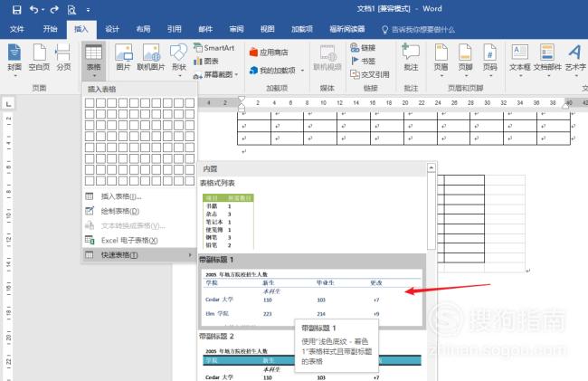This screenshot has width=588, height=381.
Task: Open the 快速表格(T) submenu
Action: (139, 255)
